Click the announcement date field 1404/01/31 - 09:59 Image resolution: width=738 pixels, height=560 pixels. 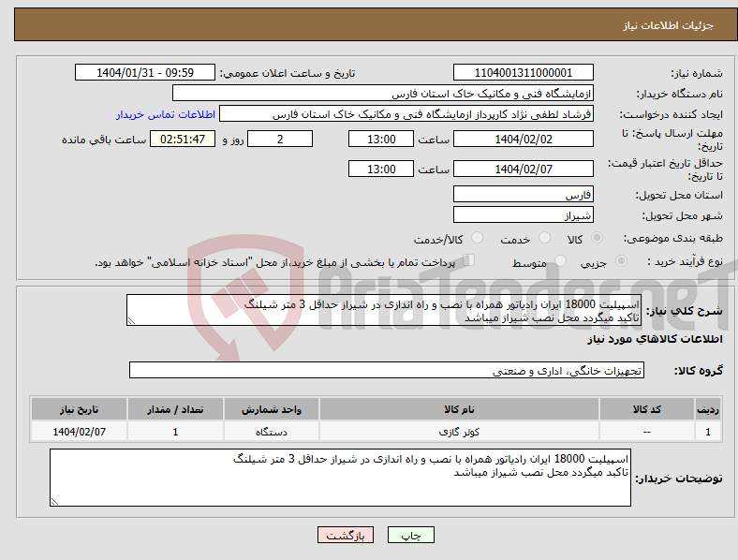[x=145, y=72]
